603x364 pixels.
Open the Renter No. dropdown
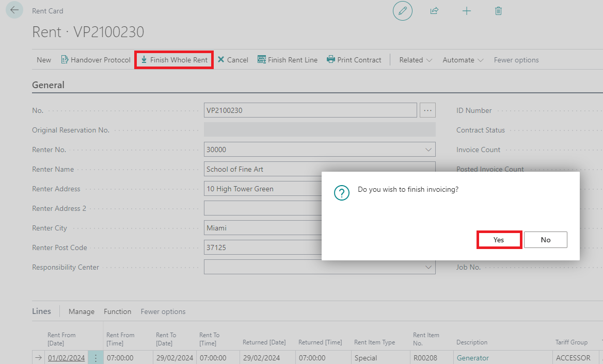428,150
